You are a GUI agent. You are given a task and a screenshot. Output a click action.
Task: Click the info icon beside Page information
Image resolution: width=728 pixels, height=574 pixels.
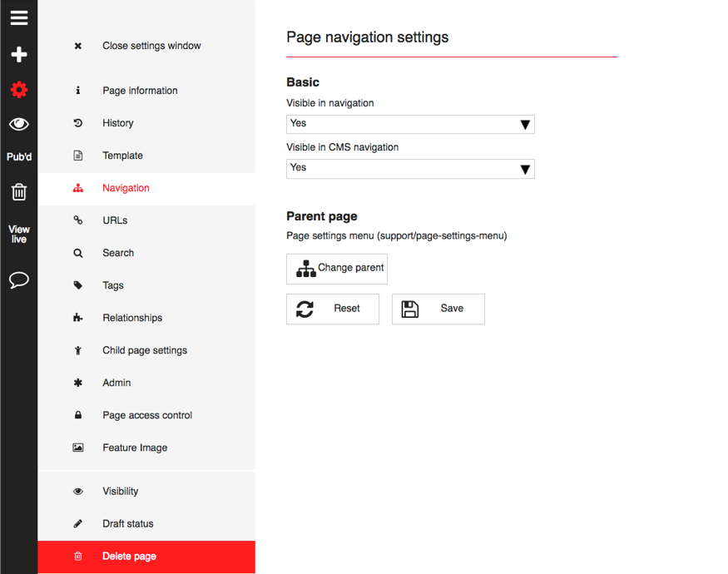[78, 90]
